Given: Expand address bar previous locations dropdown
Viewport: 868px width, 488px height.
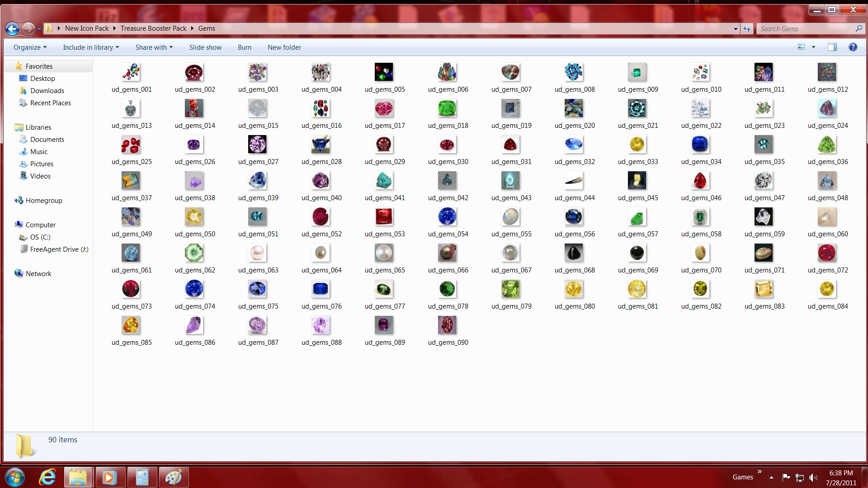Looking at the screenshot, I should (736, 29).
